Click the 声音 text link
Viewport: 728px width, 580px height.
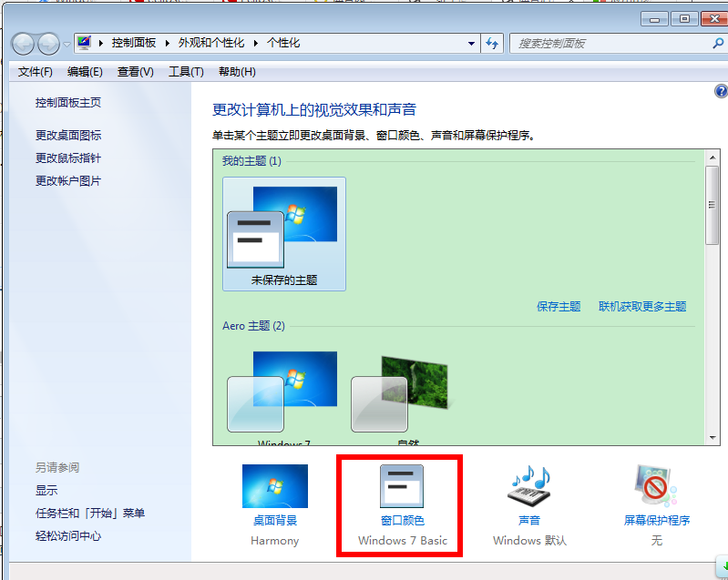coord(529,521)
